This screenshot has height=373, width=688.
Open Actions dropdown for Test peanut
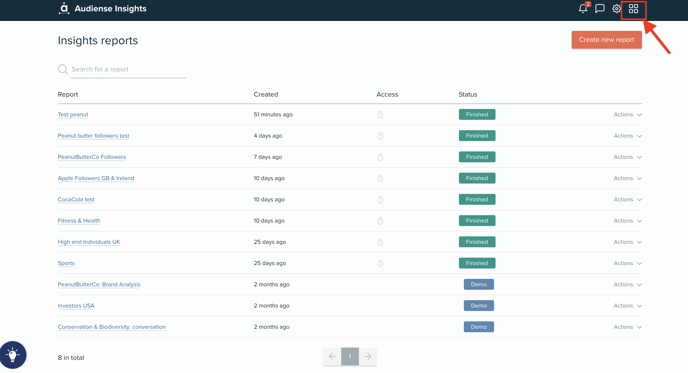click(x=627, y=115)
